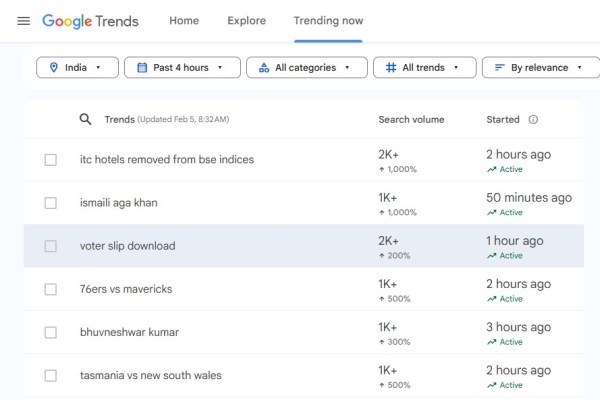The height and width of the screenshot is (400, 600).
Task: Go to the Home tab
Action: tap(184, 21)
